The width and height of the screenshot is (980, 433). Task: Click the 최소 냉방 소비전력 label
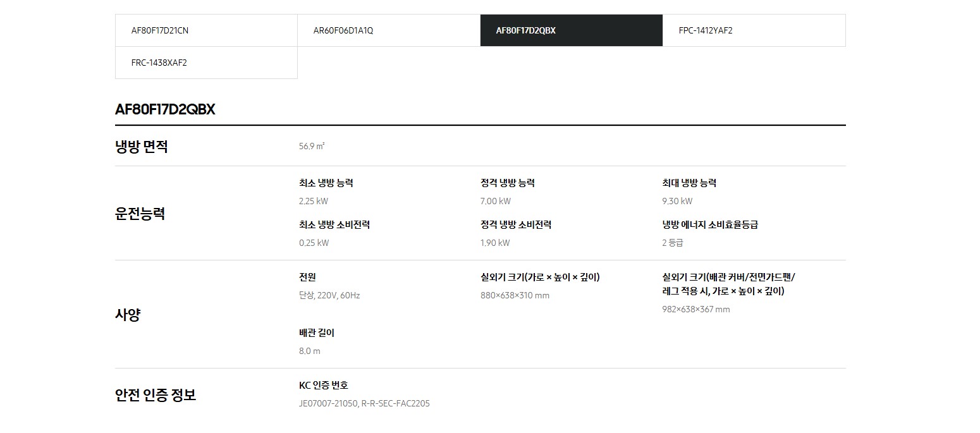coord(334,224)
